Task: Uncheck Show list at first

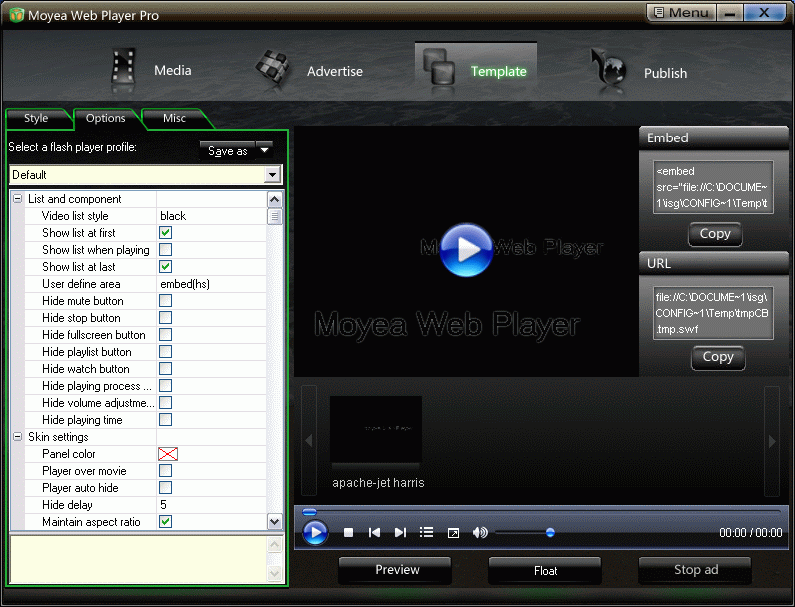Action: coord(165,233)
